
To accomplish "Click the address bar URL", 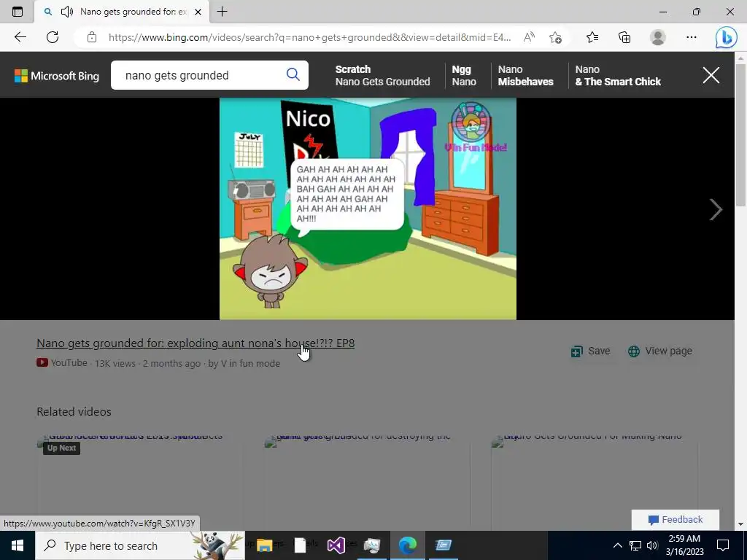I will tap(309, 37).
